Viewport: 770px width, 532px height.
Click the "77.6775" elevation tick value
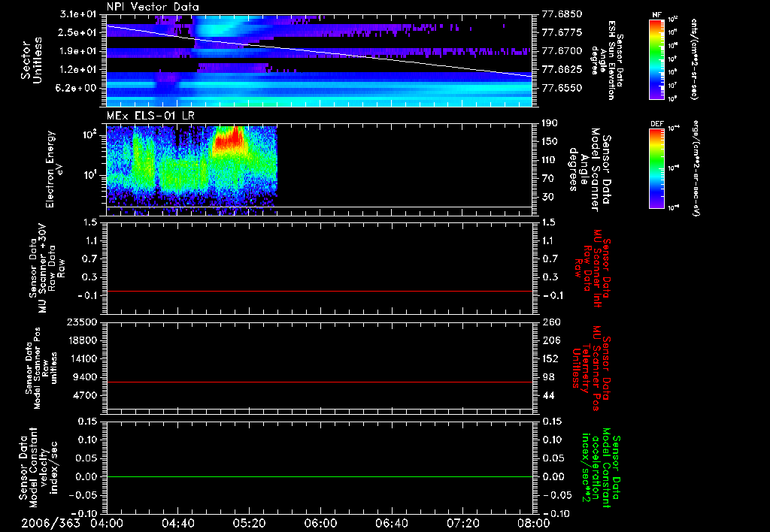562,32
